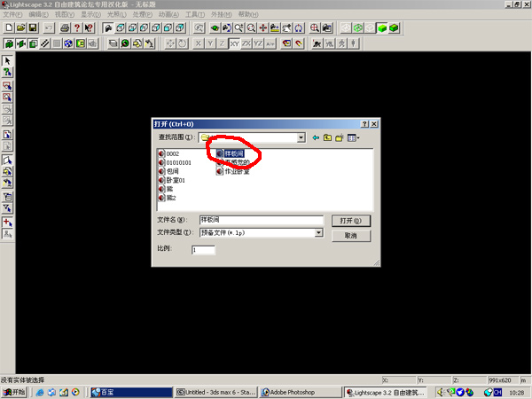Click Internet Explorer quick launch icon
This screenshot has height=399, width=532.
pyautogui.click(x=40, y=392)
